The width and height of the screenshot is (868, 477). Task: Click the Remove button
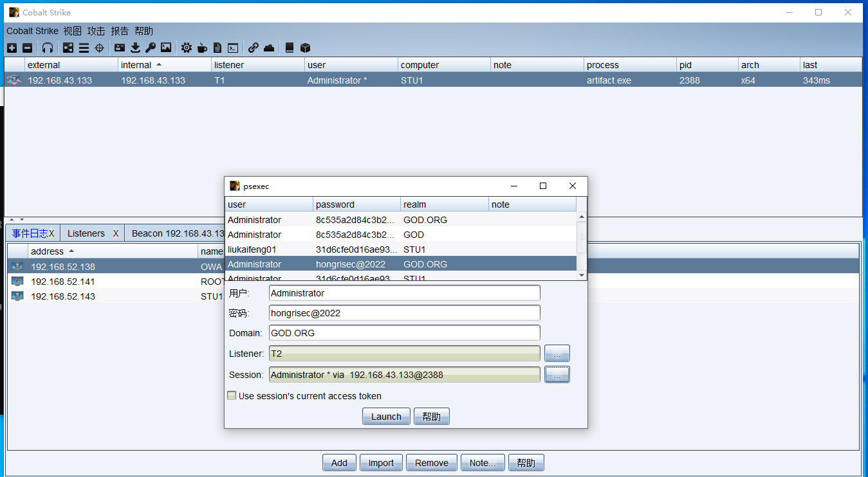432,463
